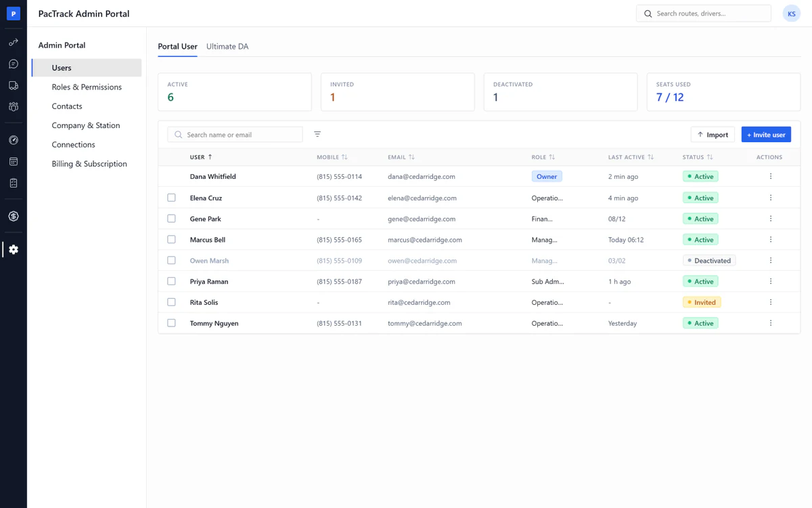Click the Today 06:12 last active cell
The image size is (812, 508).
click(626, 240)
